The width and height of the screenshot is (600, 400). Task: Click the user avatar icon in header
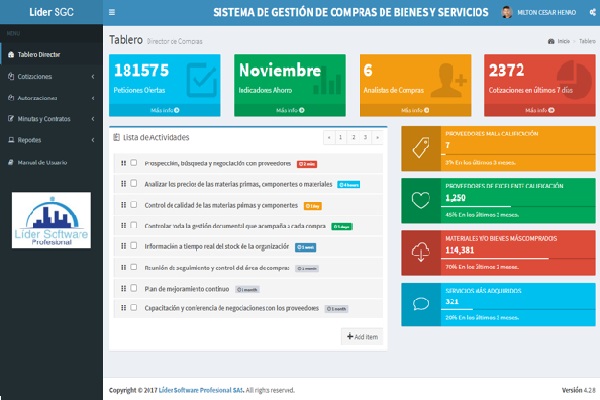(506, 12)
